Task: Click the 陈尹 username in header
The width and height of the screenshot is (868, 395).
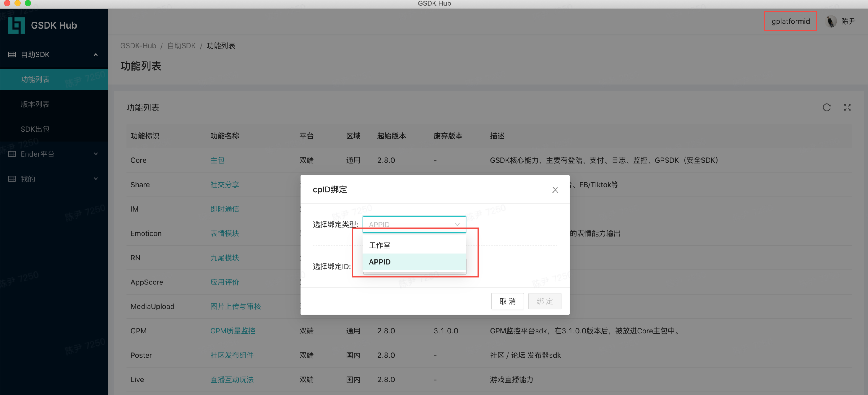Action: (x=848, y=21)
